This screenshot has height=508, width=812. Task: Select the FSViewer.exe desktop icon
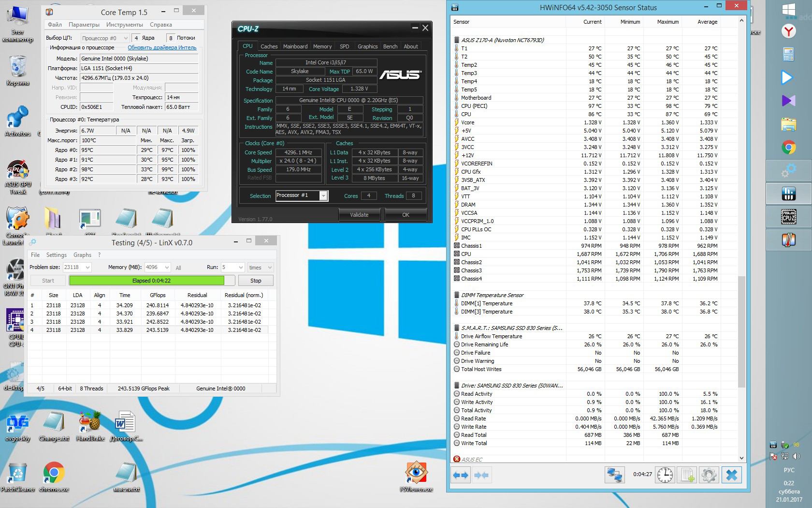[x=416, y=477]
